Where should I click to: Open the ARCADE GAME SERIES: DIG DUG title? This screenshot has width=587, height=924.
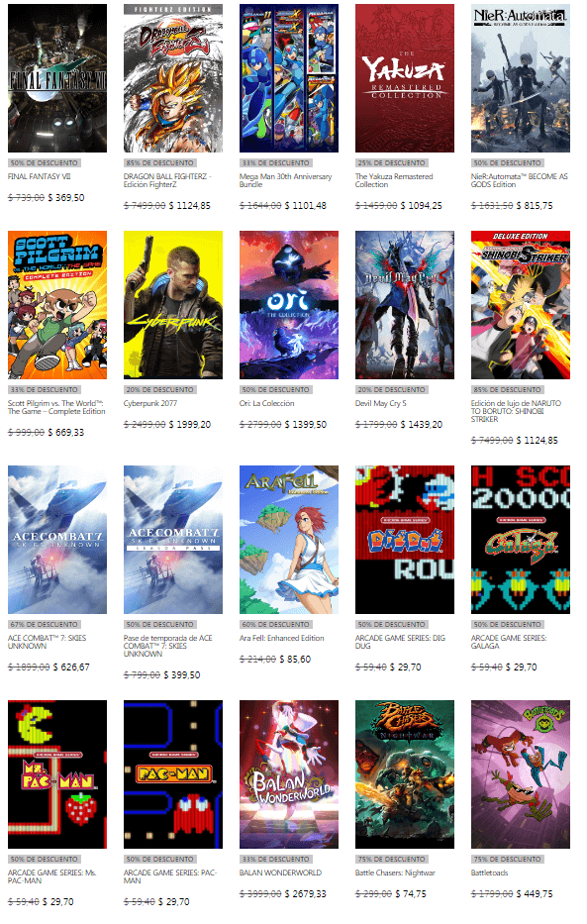pos(400,643)
